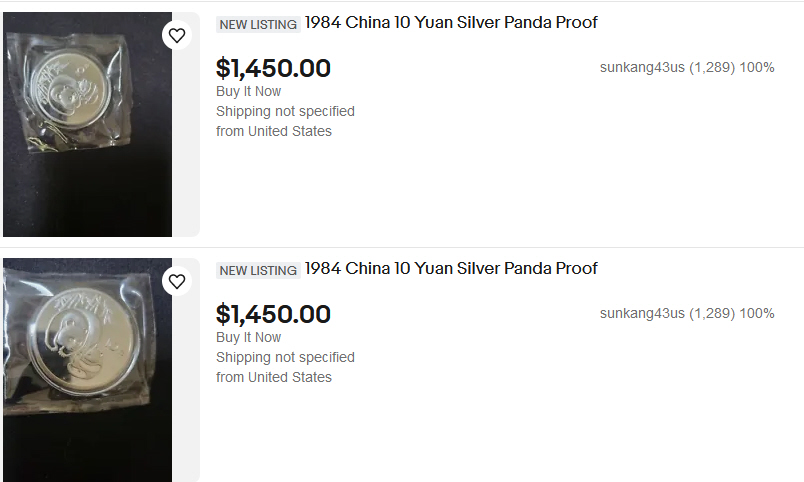The width and height of the screenshot is (804, 482).
Task: Open the second 1984 China Silver Panda title
Action: tap(451, 269)
